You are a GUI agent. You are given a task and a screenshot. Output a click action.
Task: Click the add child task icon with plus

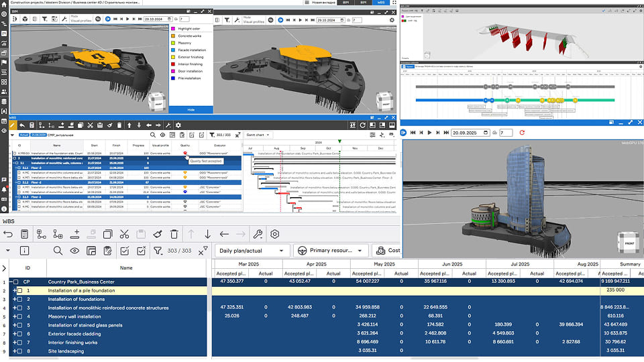(x=58, y=234)
